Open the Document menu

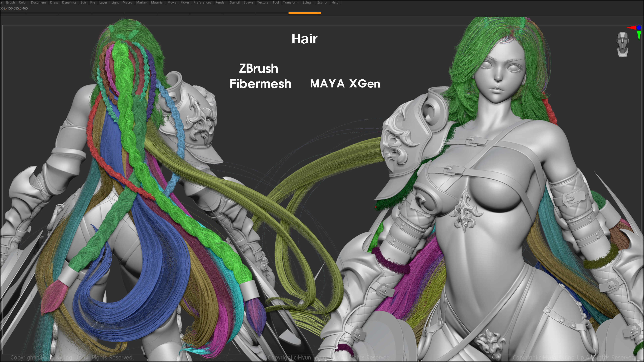pos(39,3)
